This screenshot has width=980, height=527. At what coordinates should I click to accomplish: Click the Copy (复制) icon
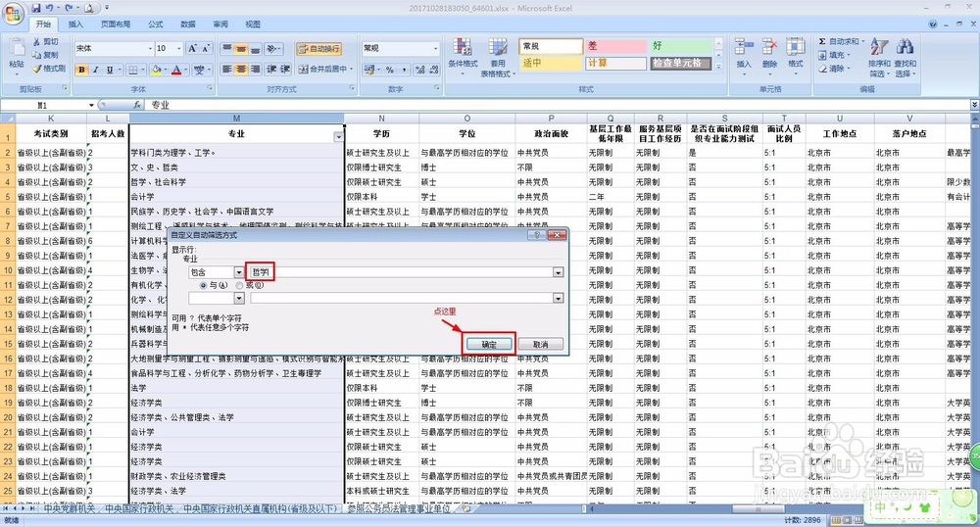pyautogui.click(x=37, y=55)
